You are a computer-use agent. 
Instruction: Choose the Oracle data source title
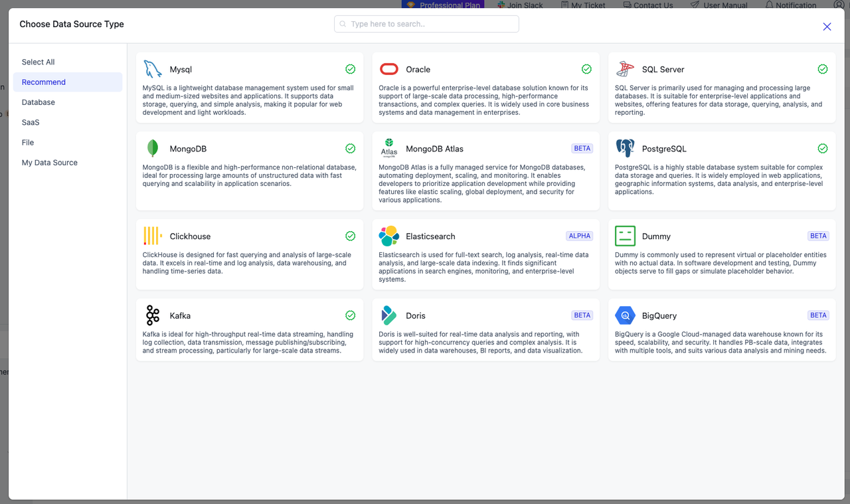click(x=418, y=69)
